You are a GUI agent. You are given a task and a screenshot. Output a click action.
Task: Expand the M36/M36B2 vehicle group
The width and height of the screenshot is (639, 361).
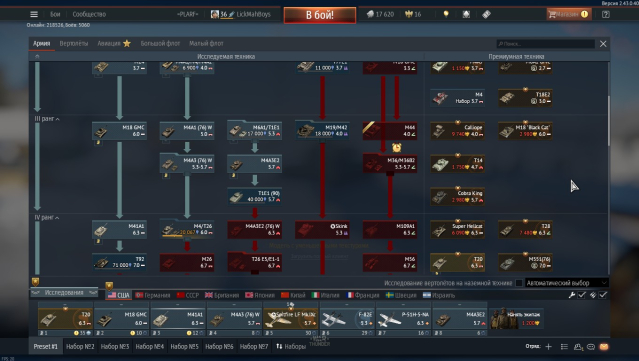[x=390, y=163]
